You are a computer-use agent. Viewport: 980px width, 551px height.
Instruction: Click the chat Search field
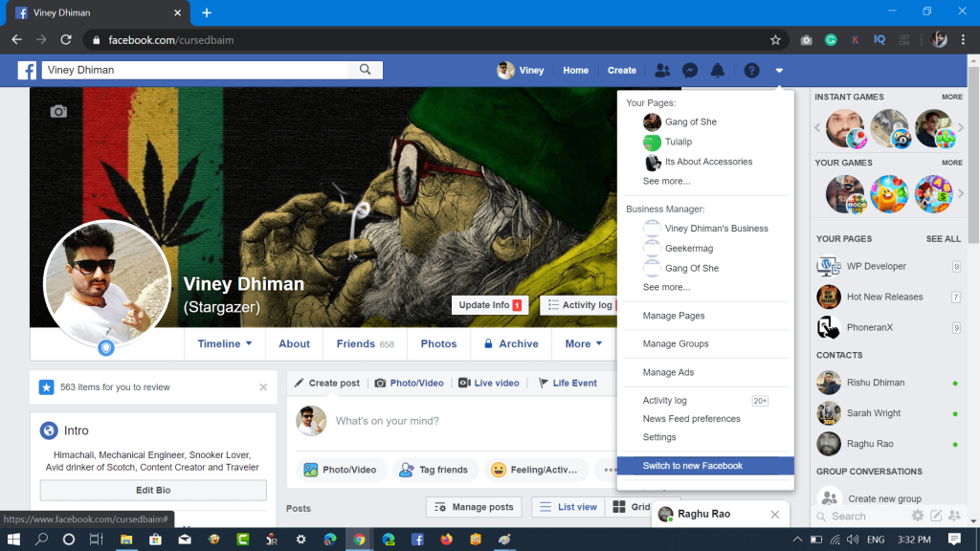pyautogui.click(x=862, y=516)
